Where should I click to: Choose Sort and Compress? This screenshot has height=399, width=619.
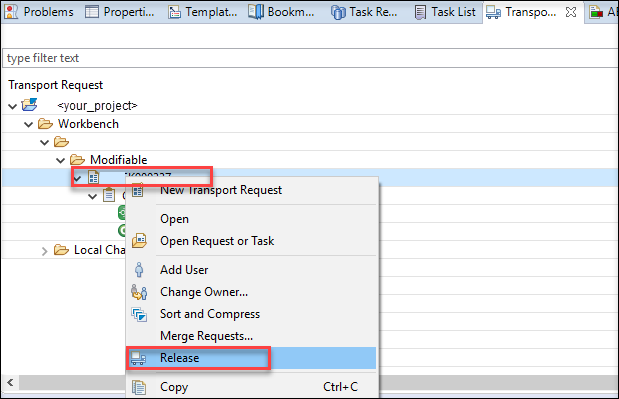tap(251, 314)
